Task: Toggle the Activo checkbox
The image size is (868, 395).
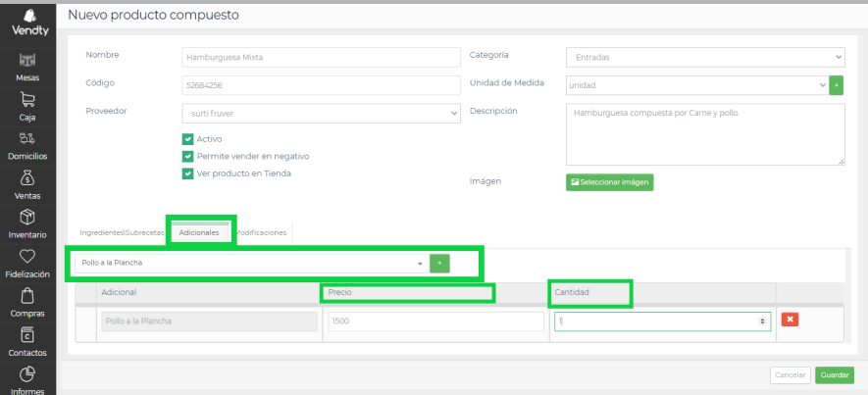Action: coord(187,139)
